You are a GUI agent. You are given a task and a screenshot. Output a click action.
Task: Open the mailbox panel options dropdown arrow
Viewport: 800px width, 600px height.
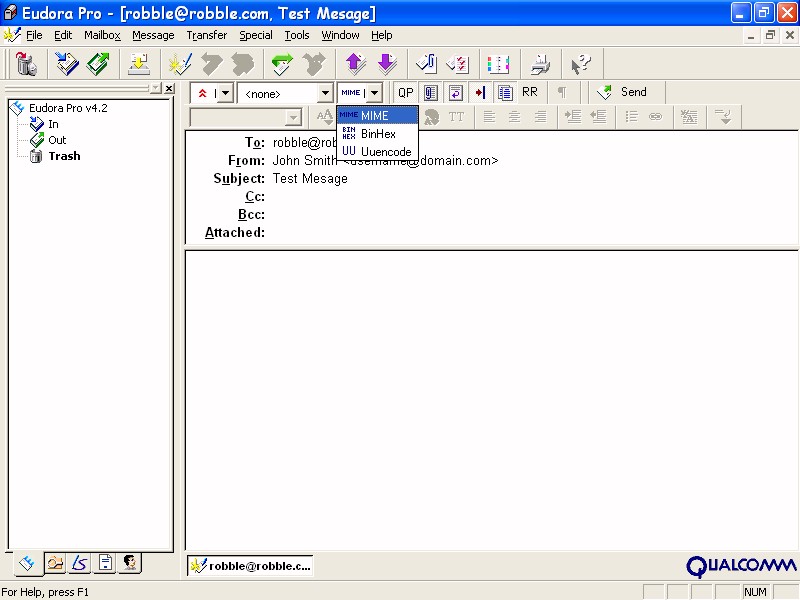[x=156, y=88]
